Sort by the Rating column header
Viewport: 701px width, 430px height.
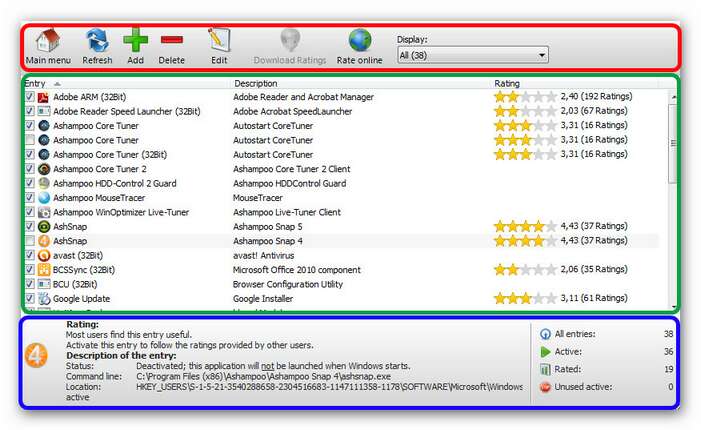[507, 84]
